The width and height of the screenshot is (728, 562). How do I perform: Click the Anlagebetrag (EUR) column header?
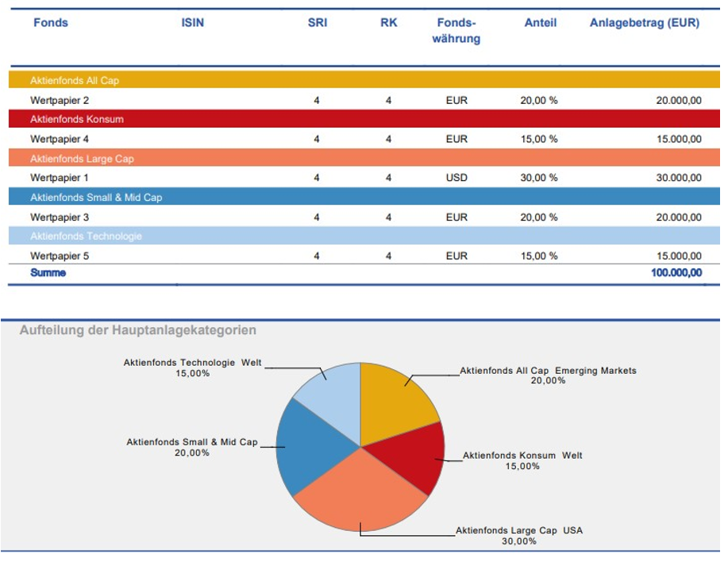[644, 23]
